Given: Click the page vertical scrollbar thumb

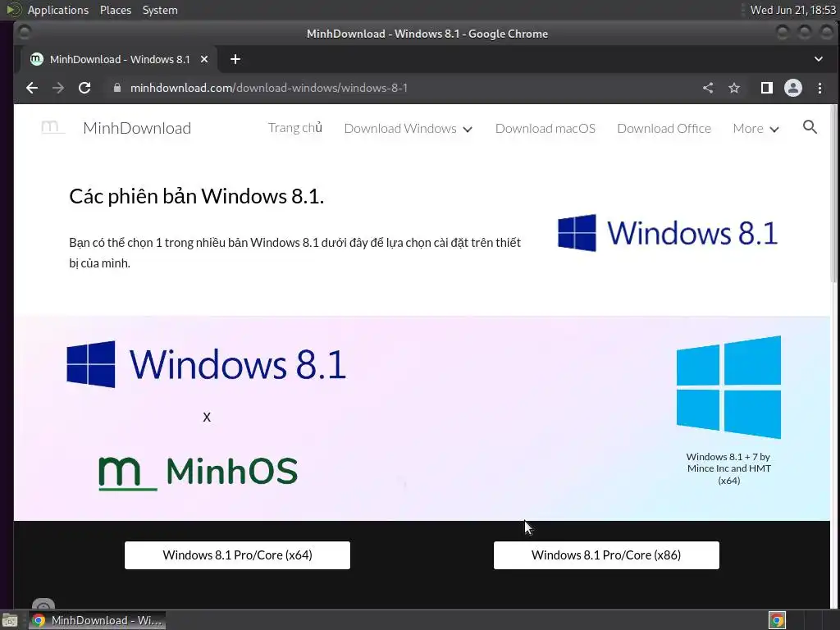Looking at the screenshot, I should click(834, 193).
